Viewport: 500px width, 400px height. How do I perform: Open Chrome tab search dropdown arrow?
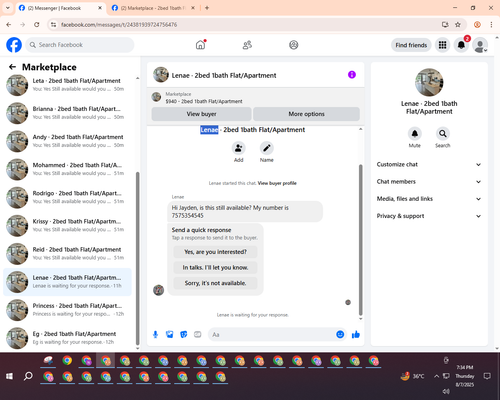click(x=8, y=8)
